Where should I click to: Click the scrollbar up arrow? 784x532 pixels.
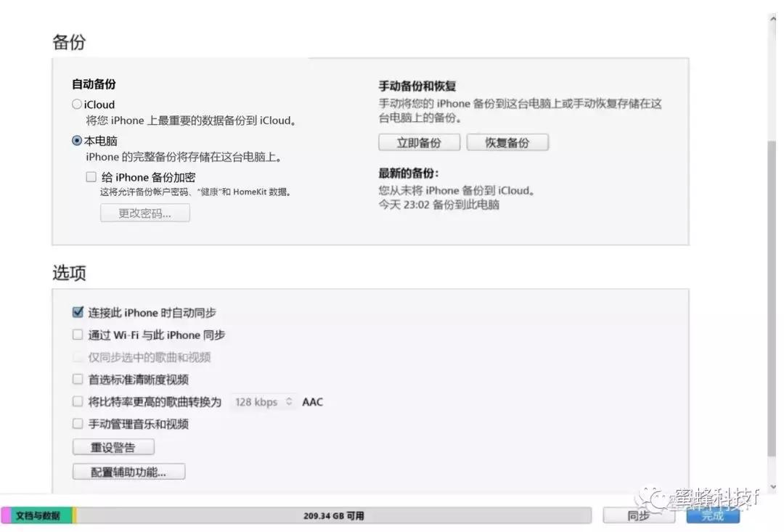[773, 18]
